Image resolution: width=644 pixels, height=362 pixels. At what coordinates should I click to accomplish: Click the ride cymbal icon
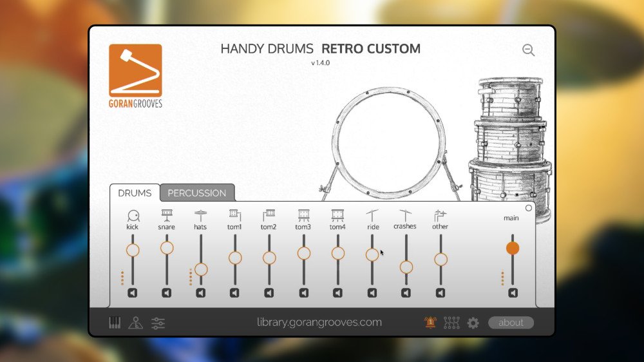point(372,216)
